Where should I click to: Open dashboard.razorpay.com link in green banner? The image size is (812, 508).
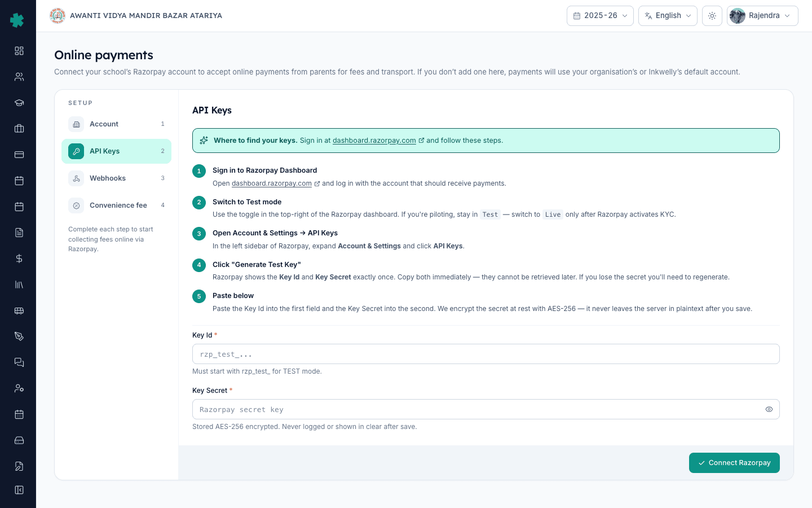click(x=374, y=141)
